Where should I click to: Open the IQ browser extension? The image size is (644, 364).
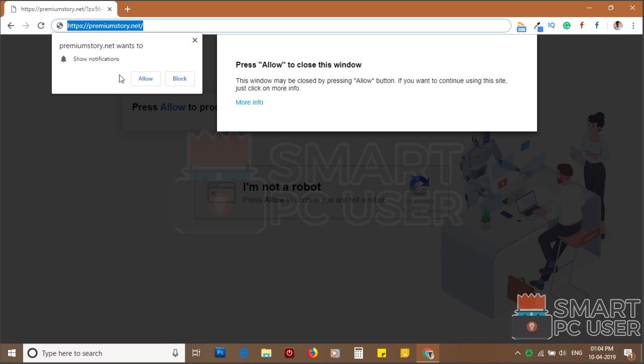pos(552,25)
